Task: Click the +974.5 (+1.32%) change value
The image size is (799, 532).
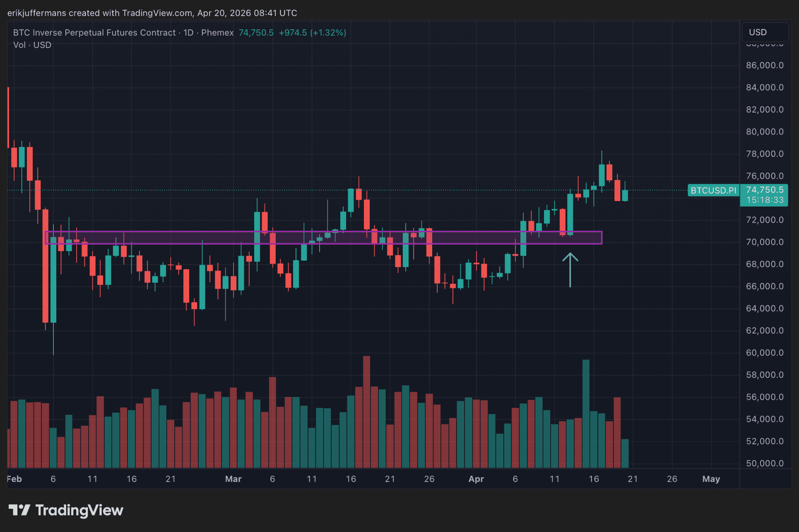Action: (313, 33)
